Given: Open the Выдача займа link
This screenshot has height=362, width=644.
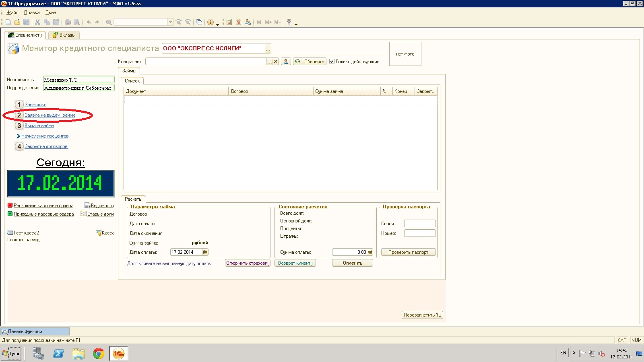Looking at the screenshot, I should tap(39, 125).
